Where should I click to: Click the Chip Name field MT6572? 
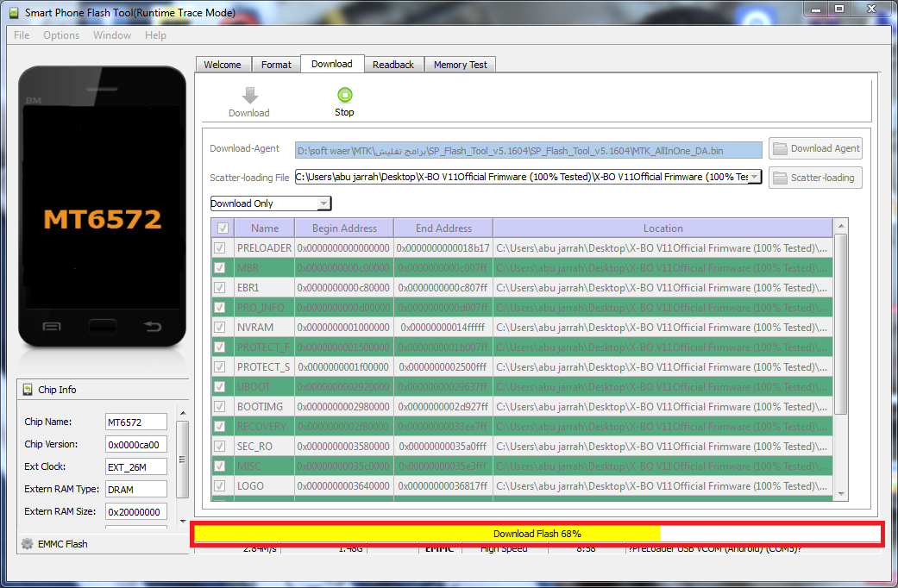[136, 422]
